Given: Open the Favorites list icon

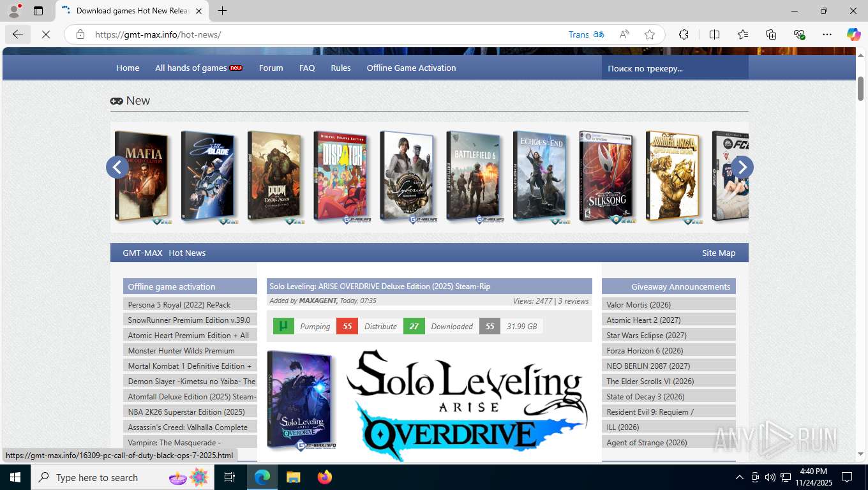Looking at the screenshot, I should point(743,34).
